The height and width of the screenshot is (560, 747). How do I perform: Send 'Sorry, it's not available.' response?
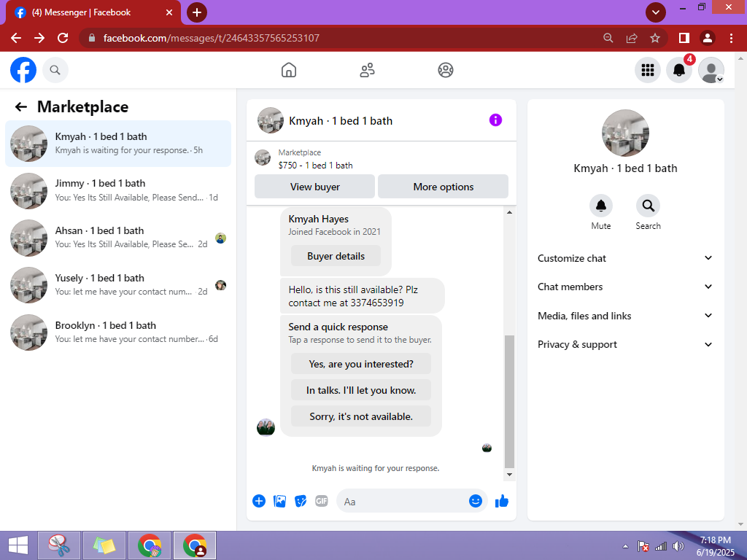click(361, 416)
